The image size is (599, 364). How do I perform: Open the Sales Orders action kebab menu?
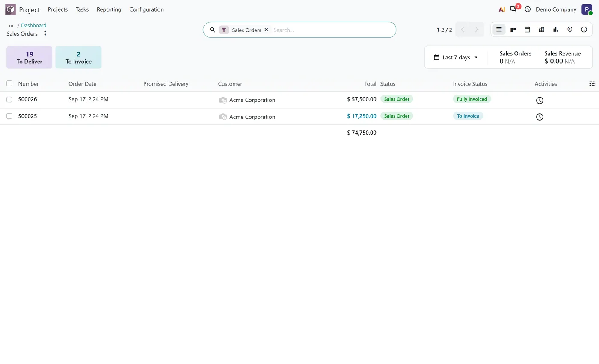[x=45, y=33]
